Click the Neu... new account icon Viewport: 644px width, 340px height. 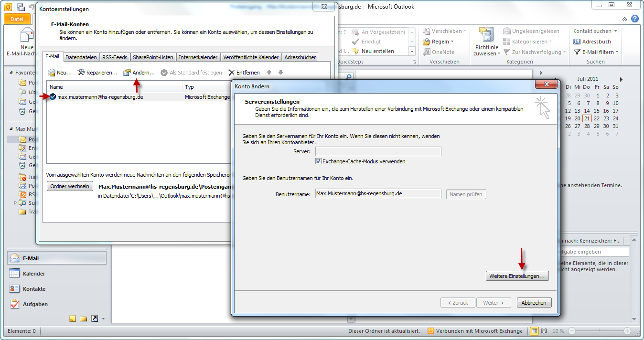click(x=60, y=73)
